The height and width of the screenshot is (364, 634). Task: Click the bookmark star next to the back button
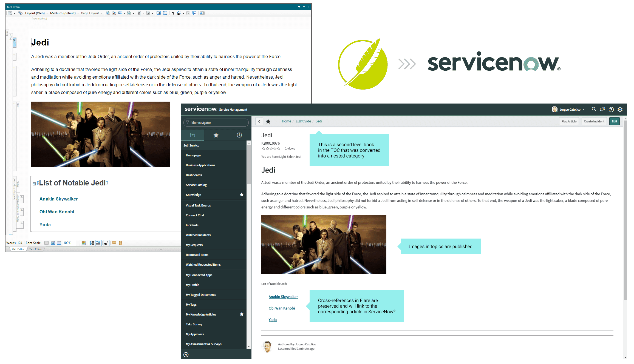click(268, 121)
